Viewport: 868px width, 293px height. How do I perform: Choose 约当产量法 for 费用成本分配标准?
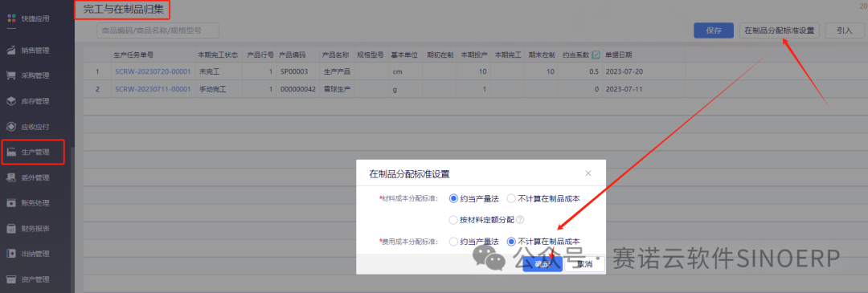(454, 242)
